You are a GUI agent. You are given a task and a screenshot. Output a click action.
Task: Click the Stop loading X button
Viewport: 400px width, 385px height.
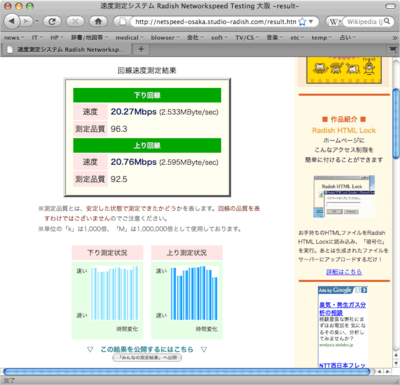(x=75, y=21)
